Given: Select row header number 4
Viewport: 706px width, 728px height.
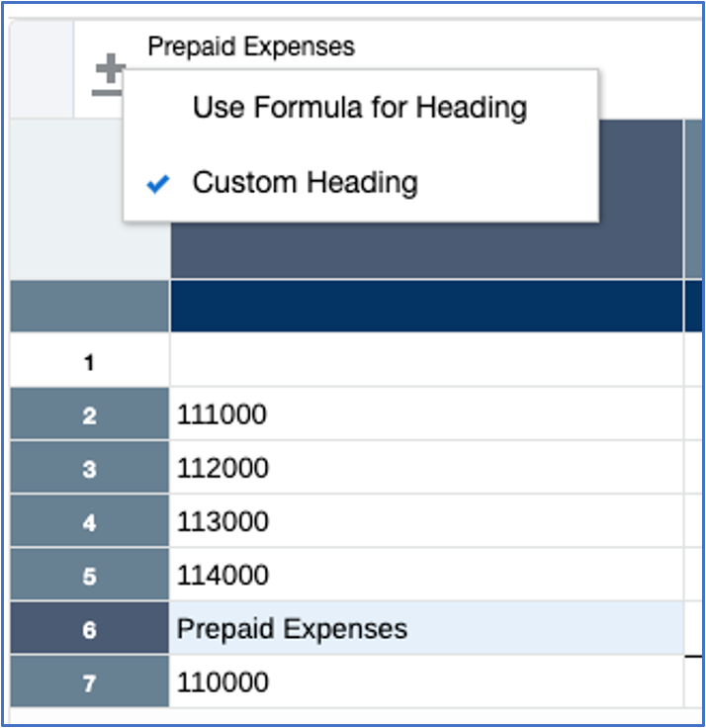Looking at the screenshot, I should pyautogui.click(x=89, y=522).
